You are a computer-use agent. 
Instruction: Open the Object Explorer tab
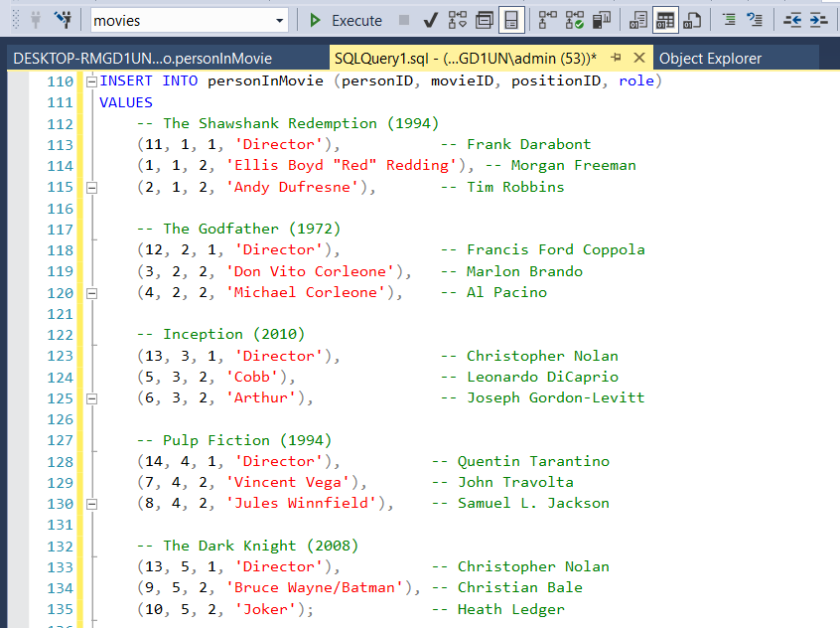[x=710, y=58]
